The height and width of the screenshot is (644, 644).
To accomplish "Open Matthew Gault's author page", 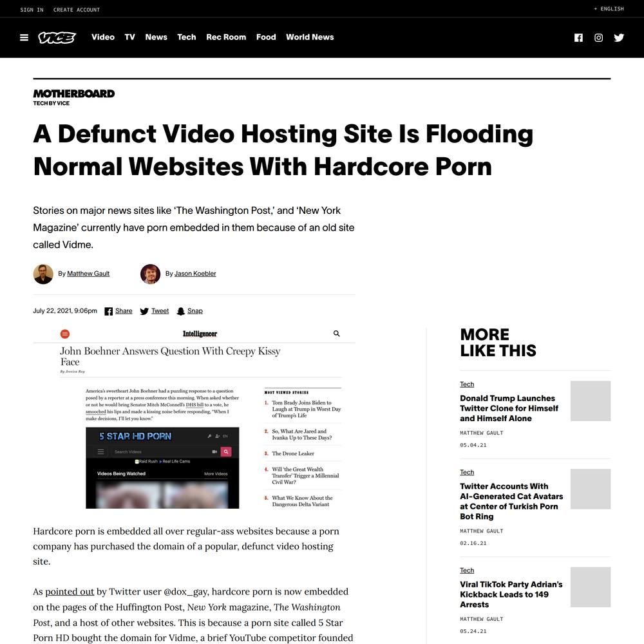I will (88, 274).
